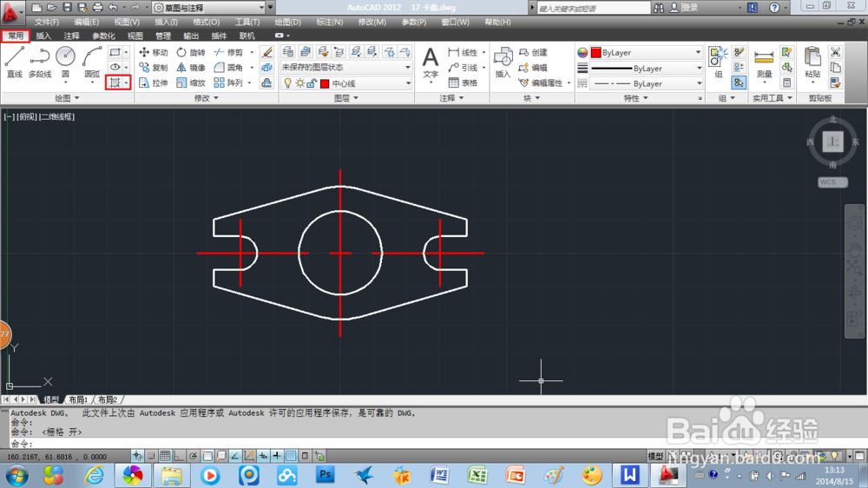This screenshot has width=868, height=488.
Task: Switch to the 插入 ribbon tab
Action: click(43, 36)
